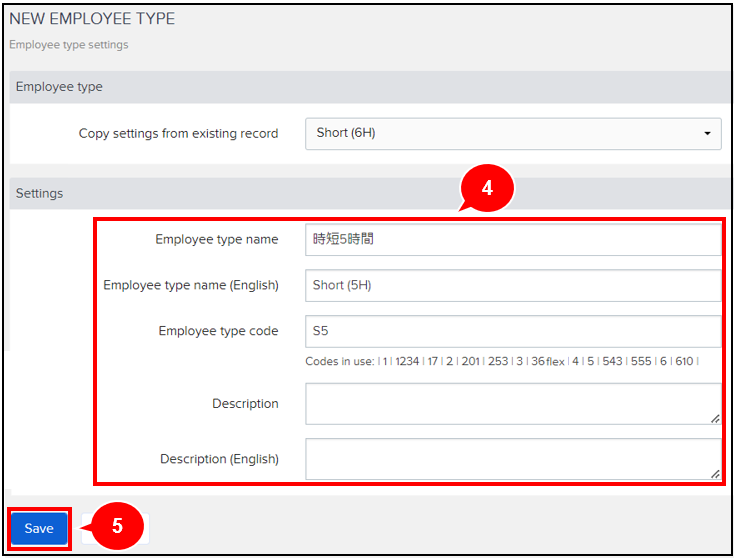Click the red circle step marker 4

click(x=486, y=188)
